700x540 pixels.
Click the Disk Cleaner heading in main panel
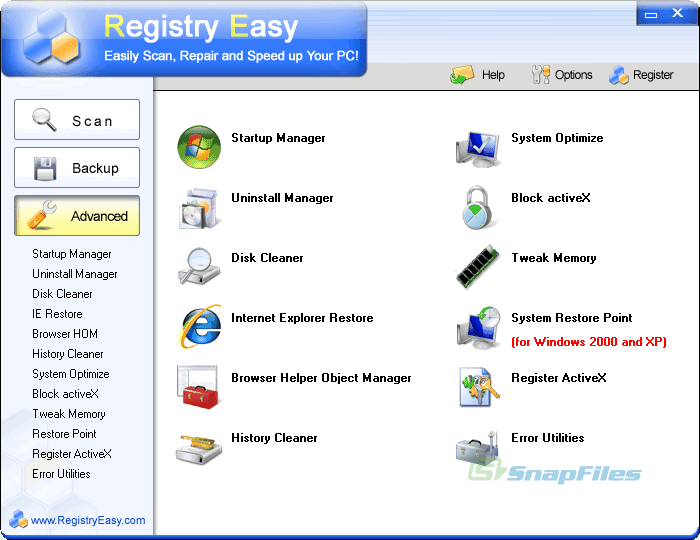[x=267, y=258]
